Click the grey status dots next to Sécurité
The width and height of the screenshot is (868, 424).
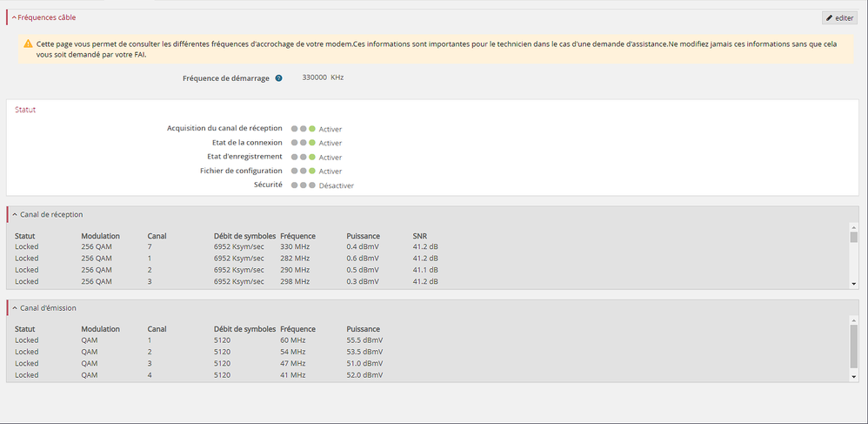click(303, 185)
